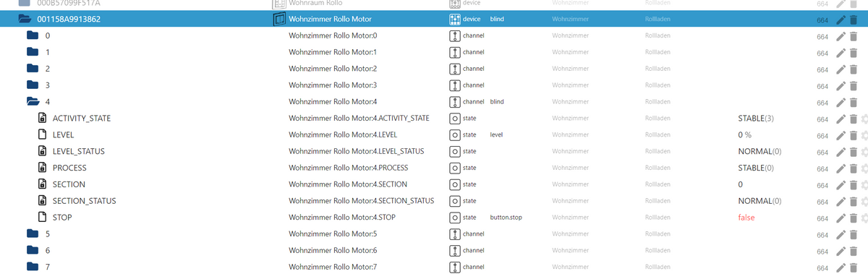
Task: Delete the 001158A9913862 device object
Action: pyautogui.click(x=853, y=20)
